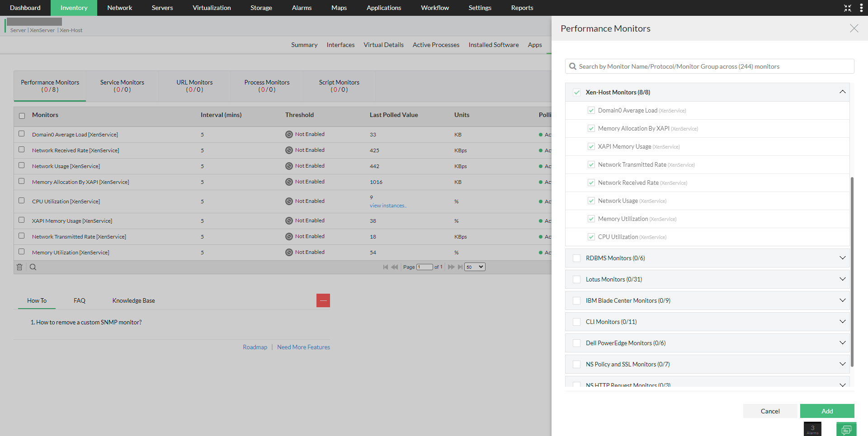868x436 pixels.
Task: Close the Performance Monitors panel with the X icon
Action: pyautogui.click(x=854, y=28)
